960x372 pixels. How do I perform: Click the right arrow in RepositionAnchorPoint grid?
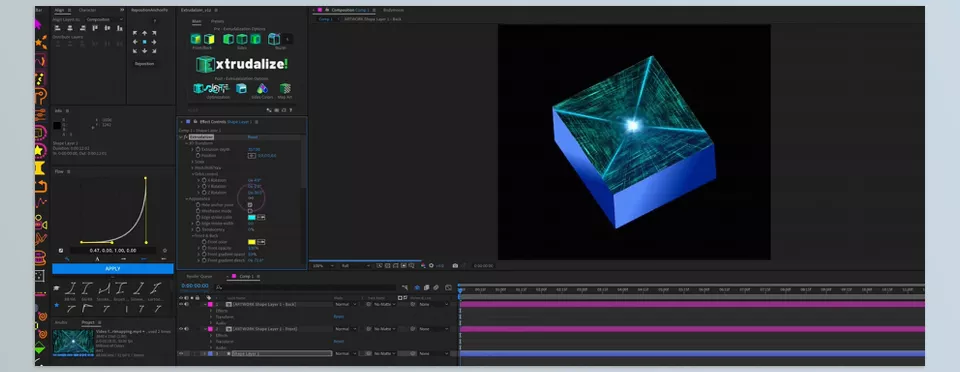pyautogui.click(x=154, y=42)
